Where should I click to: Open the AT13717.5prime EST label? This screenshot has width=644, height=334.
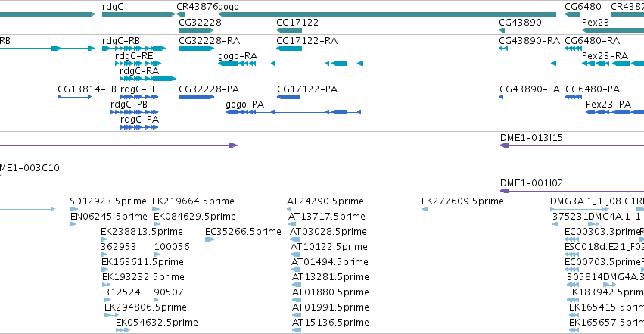click(x=327, y=217)
